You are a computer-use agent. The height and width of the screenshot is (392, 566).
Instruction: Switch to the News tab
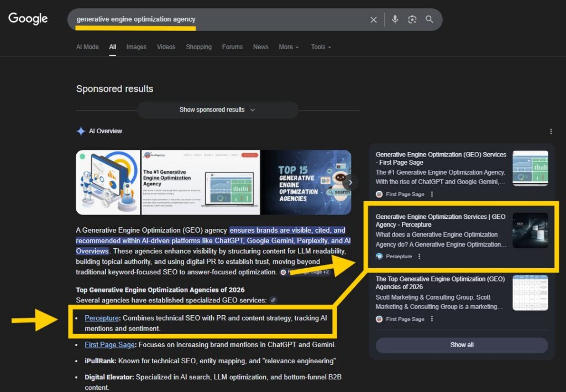tap(260, 47)
